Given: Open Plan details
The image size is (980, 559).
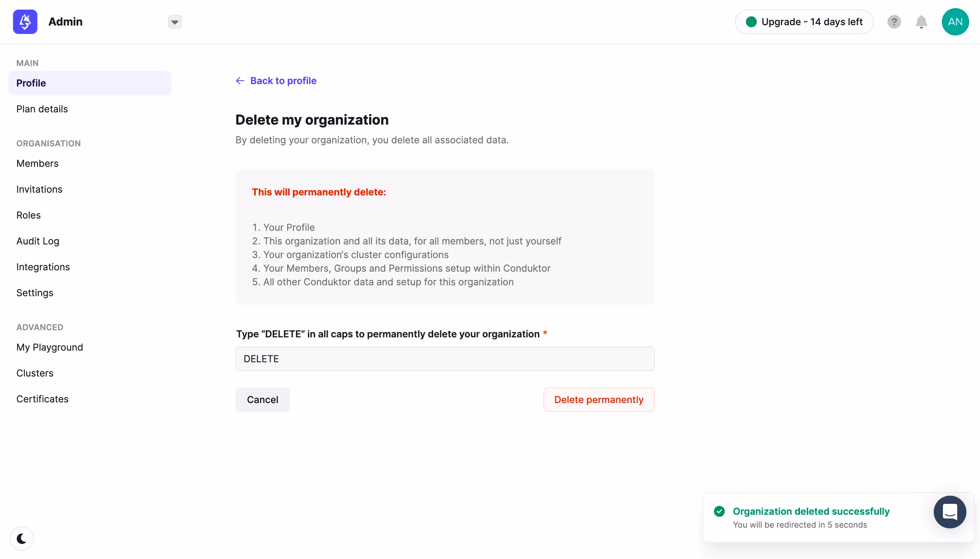Looking at the screenshot, I should click(x=42, y=109).
